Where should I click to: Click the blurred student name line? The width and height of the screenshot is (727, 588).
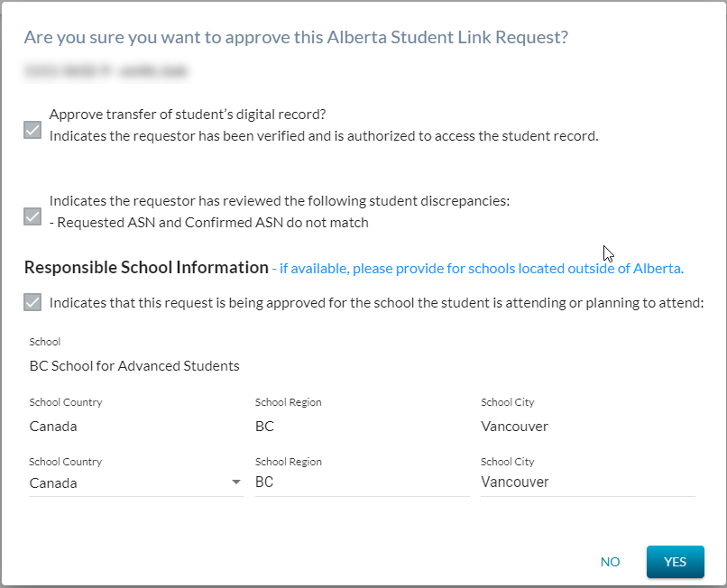click(106, 69)
